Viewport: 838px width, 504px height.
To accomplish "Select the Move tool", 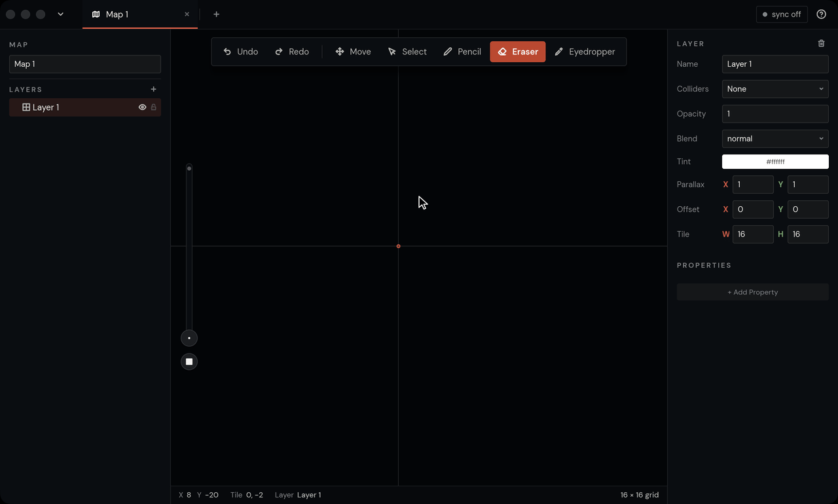I will point(353,52).
